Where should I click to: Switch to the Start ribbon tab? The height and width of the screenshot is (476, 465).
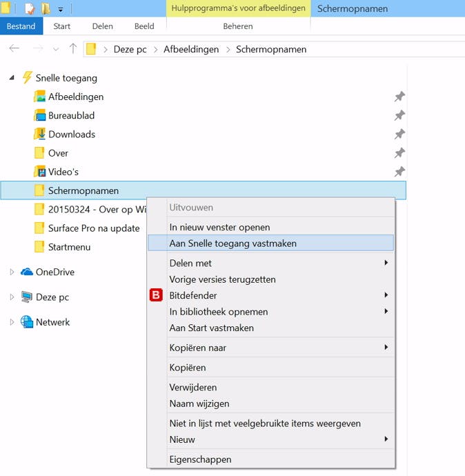pos(61,26)
